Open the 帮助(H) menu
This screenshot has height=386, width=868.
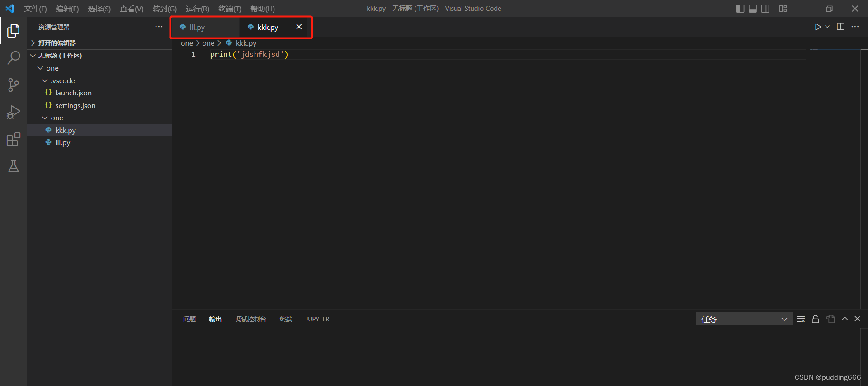[262, 9]
